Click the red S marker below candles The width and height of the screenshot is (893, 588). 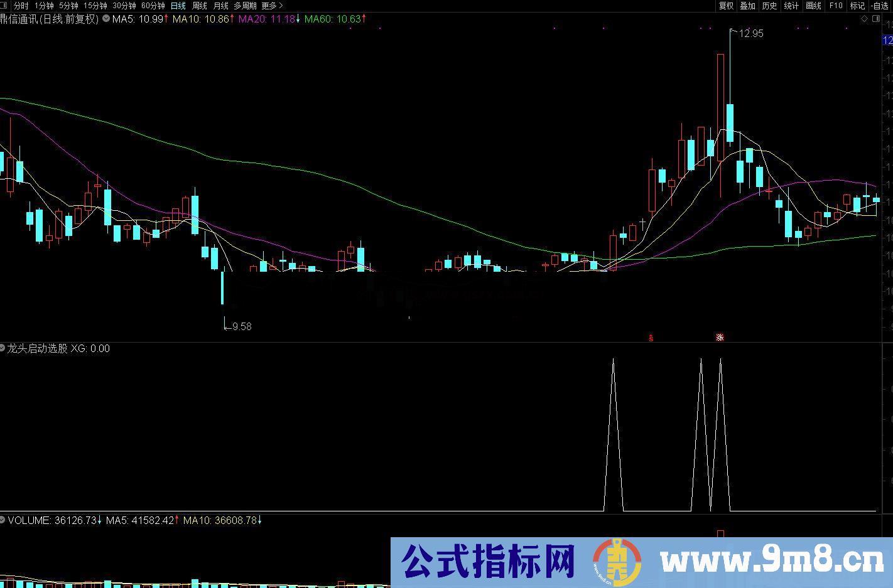[651, 338]
